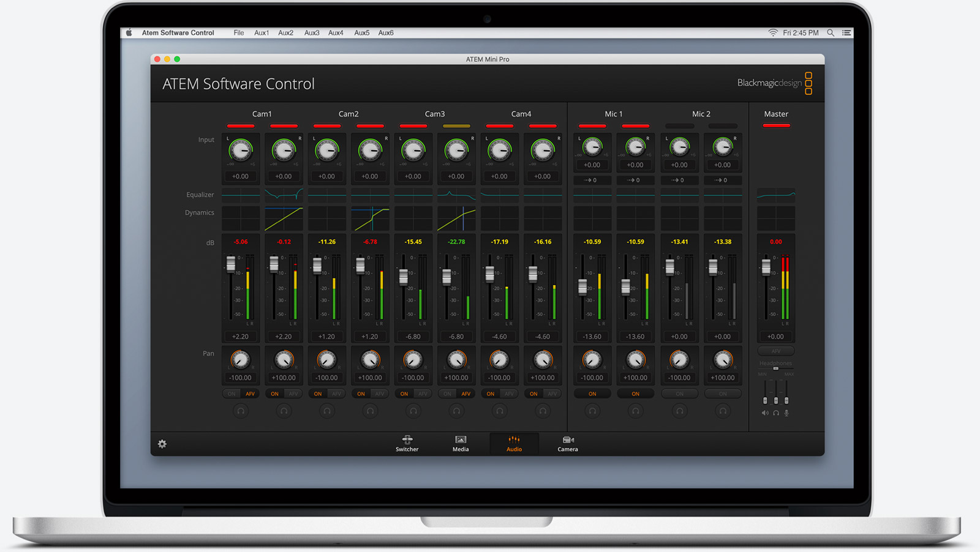Solo Cam1 using its headphone monitor icon

241,411
